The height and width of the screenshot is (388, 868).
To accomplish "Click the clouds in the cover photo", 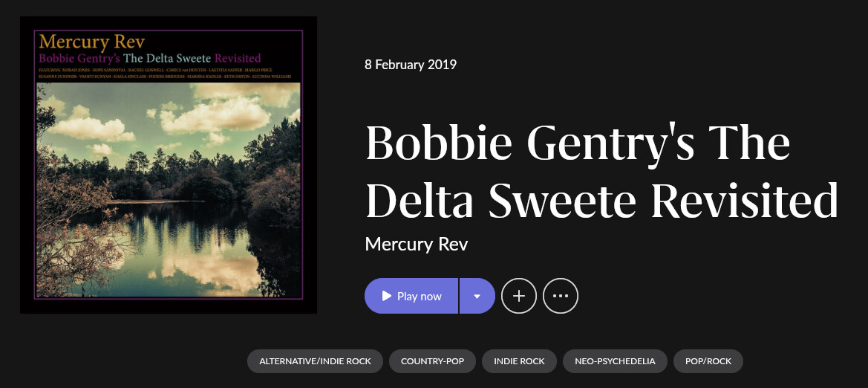I will (216, 115).
